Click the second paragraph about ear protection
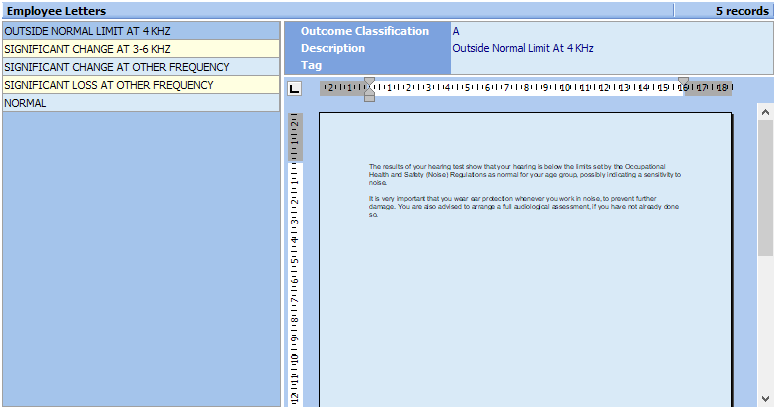Screen dimensions: 776x409 coord(524,206)
